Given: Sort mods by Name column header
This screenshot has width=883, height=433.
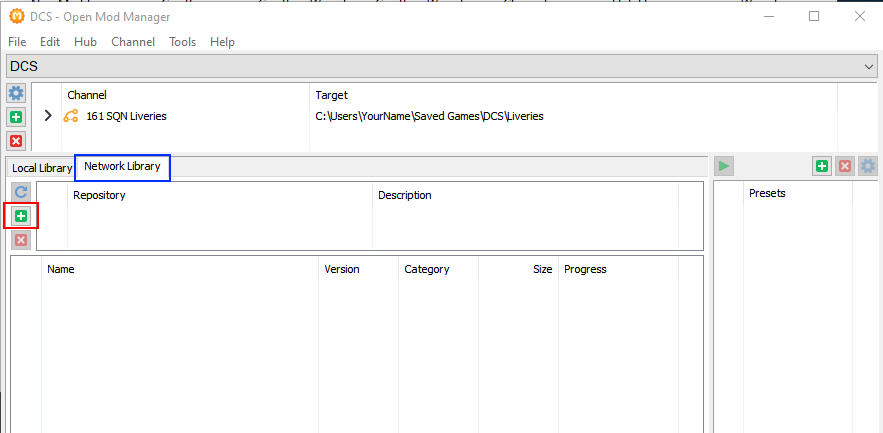Looking at the screenshot, I should (180, 269).
